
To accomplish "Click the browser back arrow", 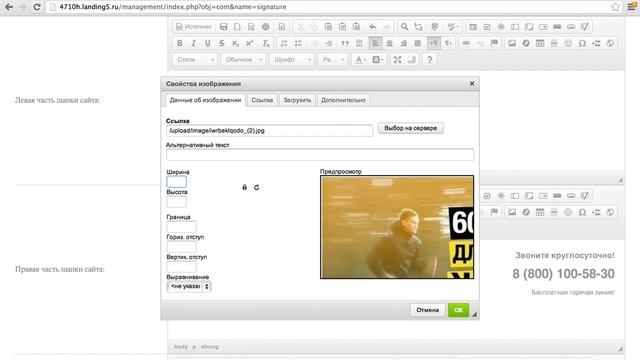I will click(9, 7).
